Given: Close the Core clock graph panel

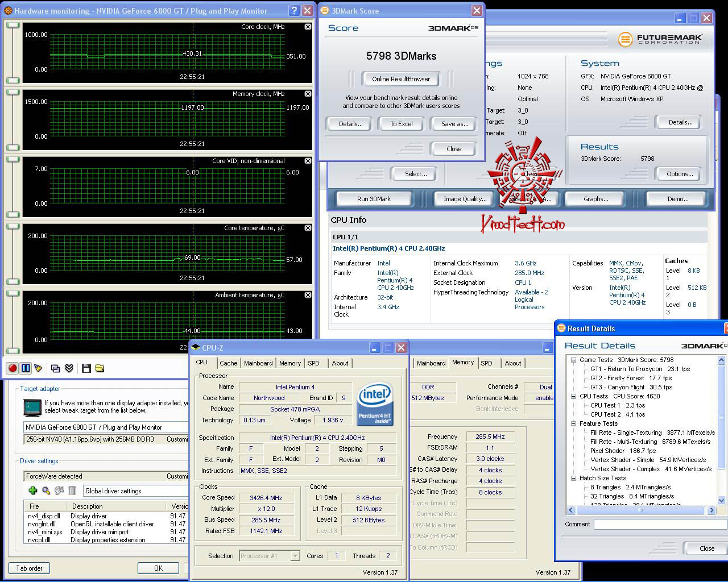Looking at the screenshot, I should 308,27.
